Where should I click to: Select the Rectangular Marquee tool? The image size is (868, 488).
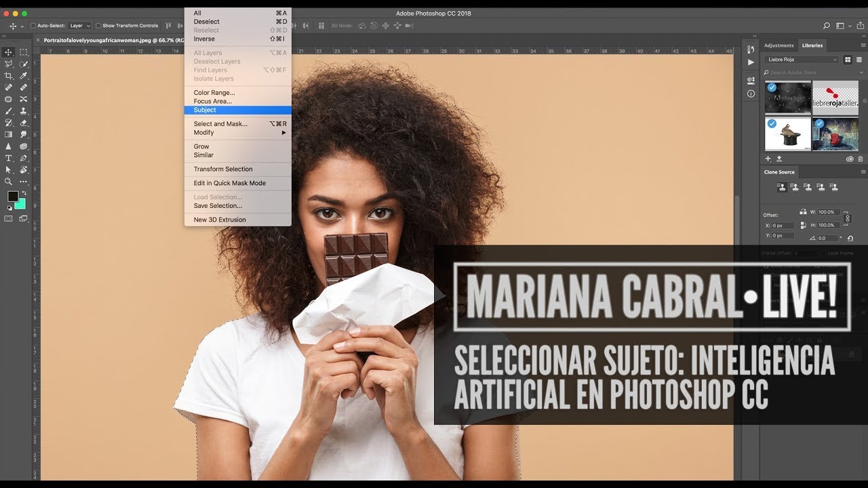click(x=23, y=52)
